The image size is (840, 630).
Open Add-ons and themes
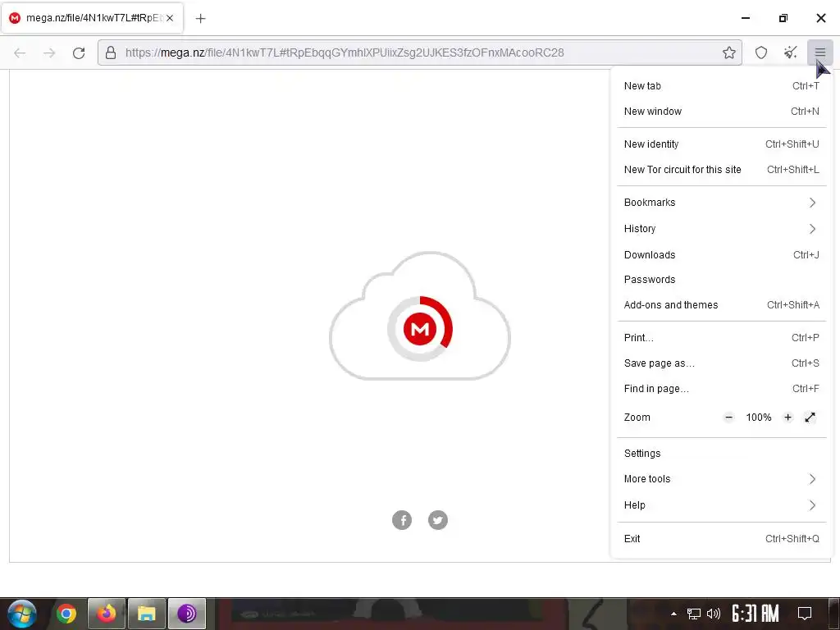click(722, 305)
